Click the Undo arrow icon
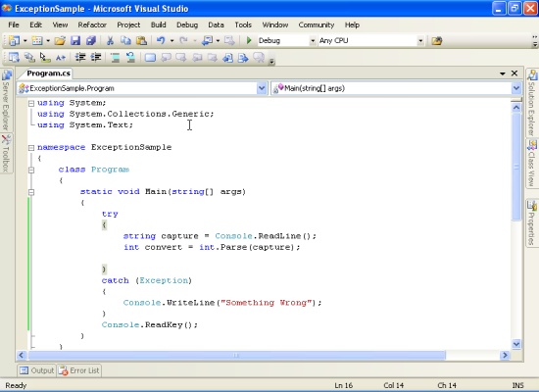 tap(161, 40)
